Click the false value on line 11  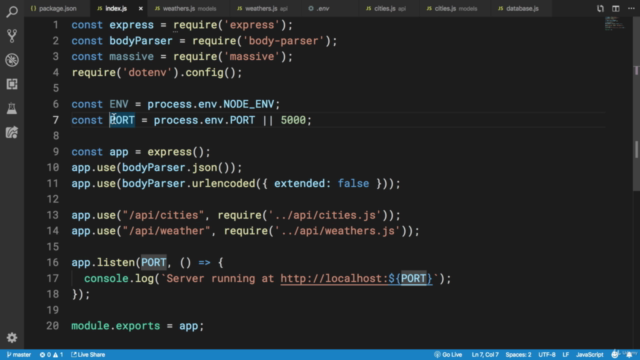[353, 184]
